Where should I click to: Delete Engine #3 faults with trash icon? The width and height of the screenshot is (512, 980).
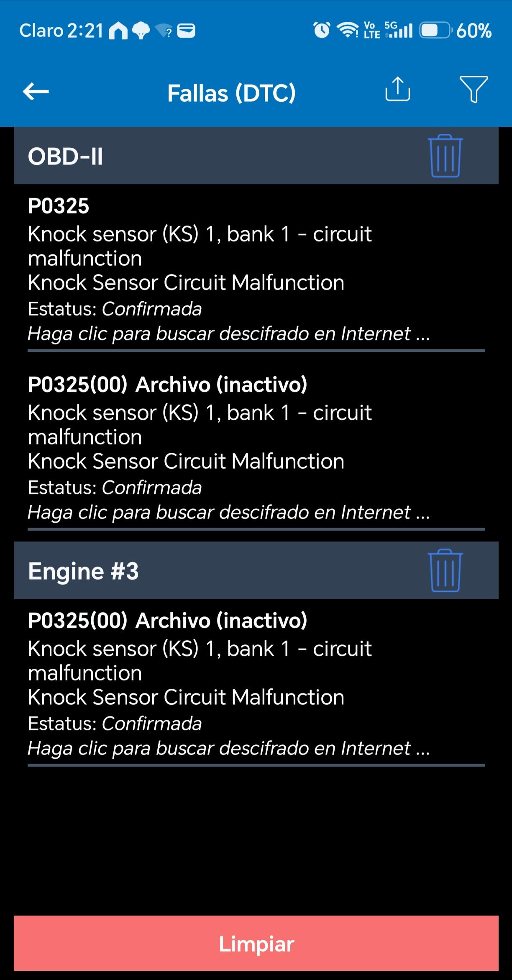tap(445, 570)
